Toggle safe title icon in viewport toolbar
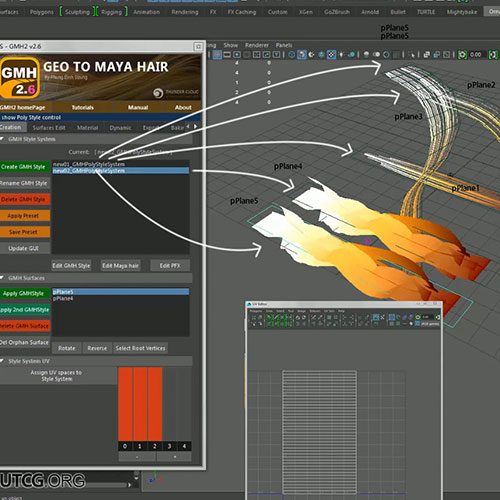This screenshot has width=500, height=500. pyautogui.click(x=277, y=54)
